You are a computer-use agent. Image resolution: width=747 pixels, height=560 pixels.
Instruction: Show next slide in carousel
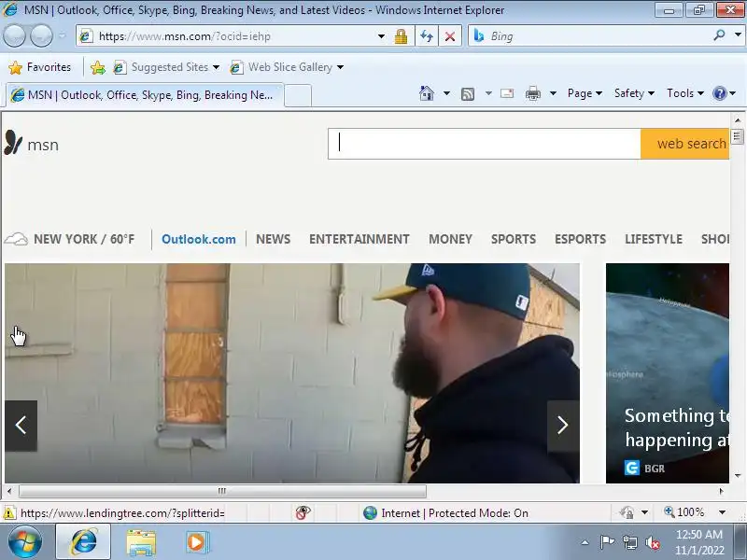coord(563,426)
